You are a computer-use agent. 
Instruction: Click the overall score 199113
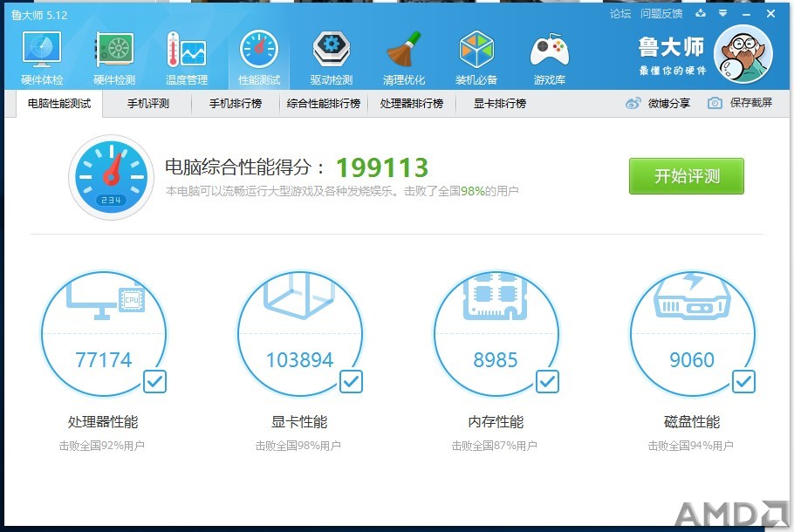tap(382, 167)
